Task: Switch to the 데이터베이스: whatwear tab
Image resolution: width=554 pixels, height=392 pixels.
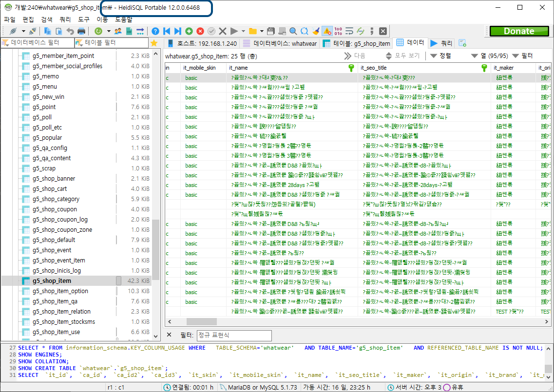Action: (280, 43)
